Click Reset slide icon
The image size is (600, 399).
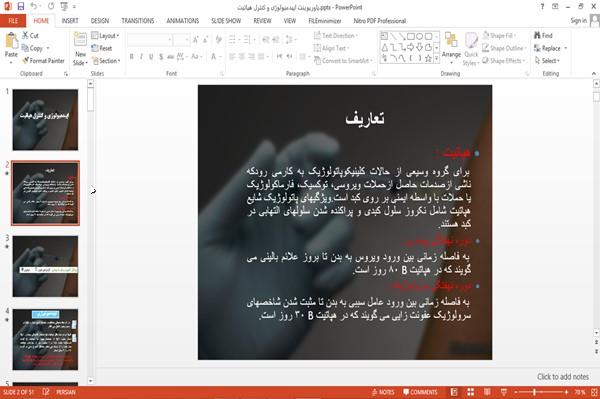[95, 48]
